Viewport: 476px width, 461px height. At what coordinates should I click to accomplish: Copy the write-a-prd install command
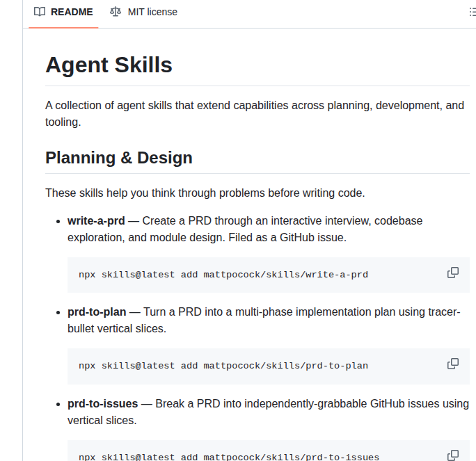click(453, 273)
